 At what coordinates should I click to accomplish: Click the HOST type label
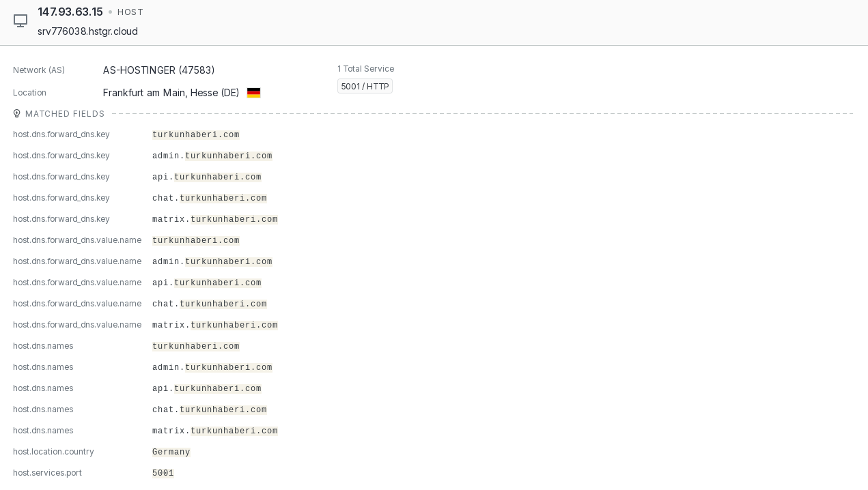(130, 12)
